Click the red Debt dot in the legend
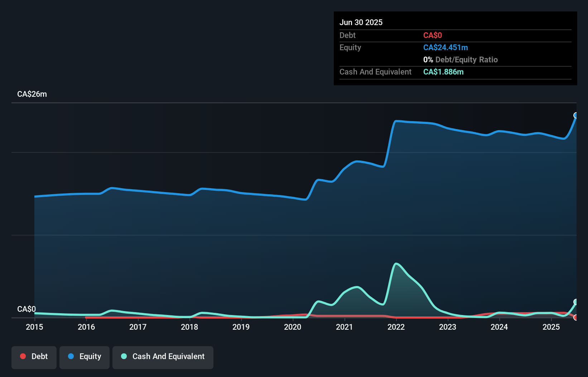Viewport: 588px width, 377px height. 23,356
